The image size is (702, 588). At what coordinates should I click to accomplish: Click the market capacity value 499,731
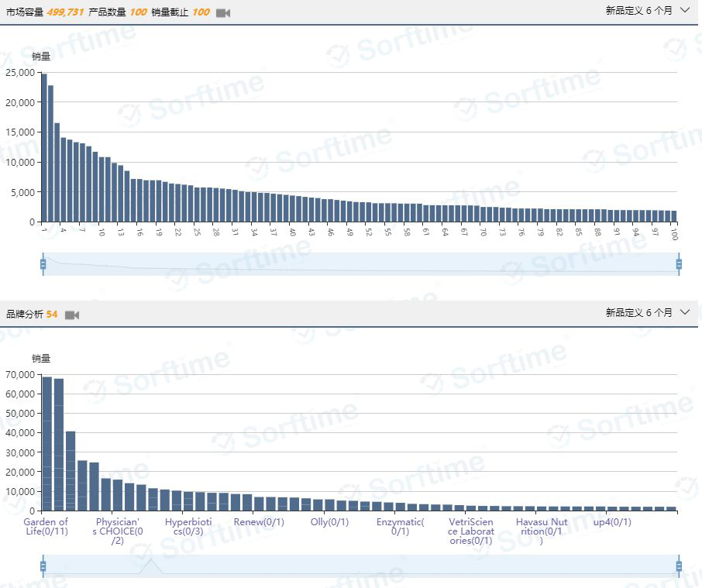pyautogui.click(x=65, y=12)
